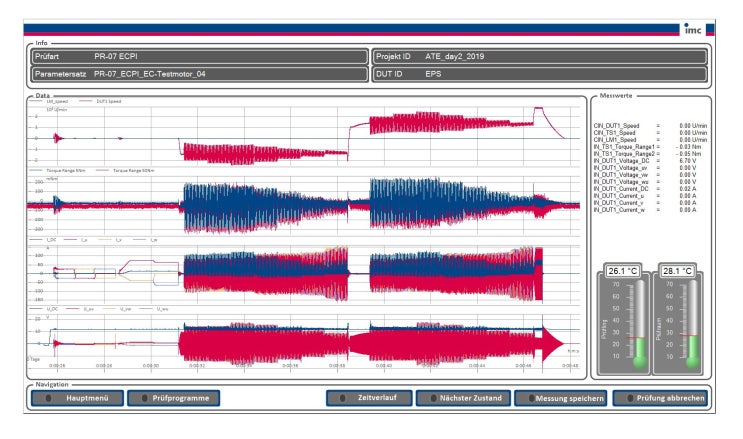Select the Projekt ID ATE_day2_2019 field

point(539,56)
